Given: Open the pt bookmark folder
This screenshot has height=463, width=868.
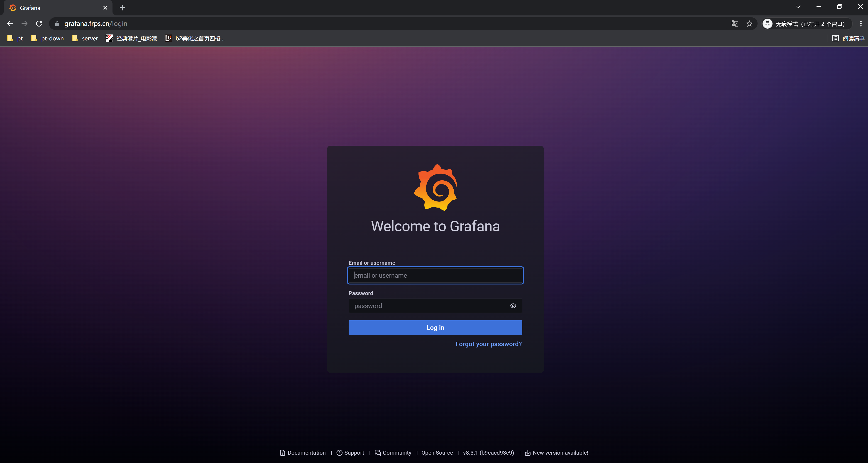Looking at the screenshot, I should point(15,38).
